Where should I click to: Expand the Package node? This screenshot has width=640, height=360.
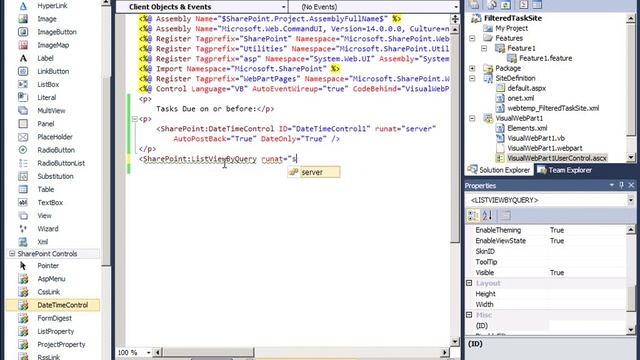(x=472, y=68)
